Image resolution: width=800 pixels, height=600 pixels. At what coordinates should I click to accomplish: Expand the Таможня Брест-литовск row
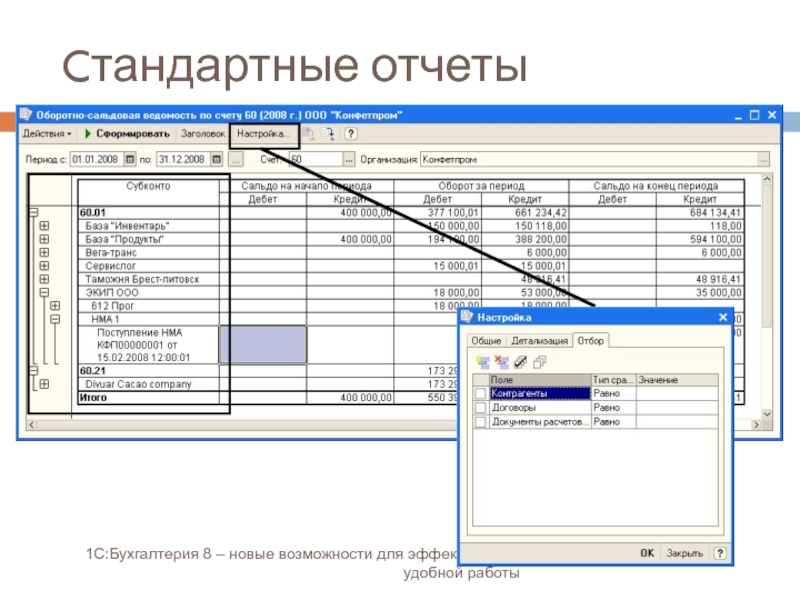(44, 279)
